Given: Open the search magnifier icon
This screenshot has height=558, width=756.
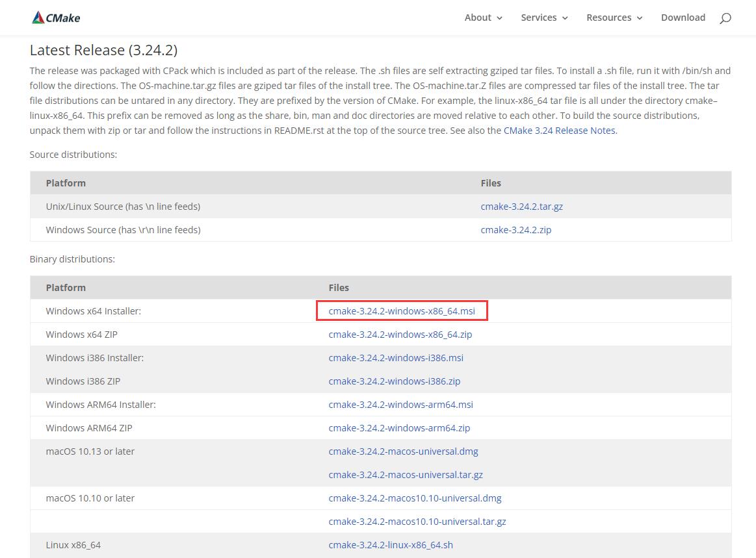Looking at the screenshot, I should click(x=725, y=18).
